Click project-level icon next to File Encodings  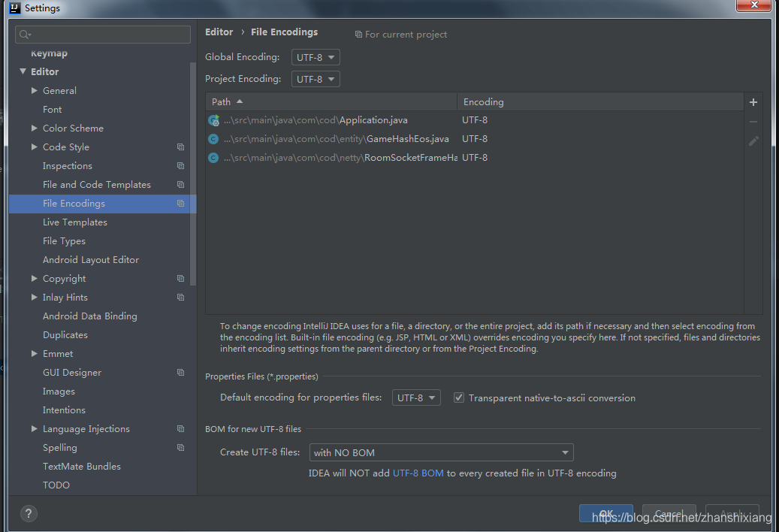click(x=180, y=204)
